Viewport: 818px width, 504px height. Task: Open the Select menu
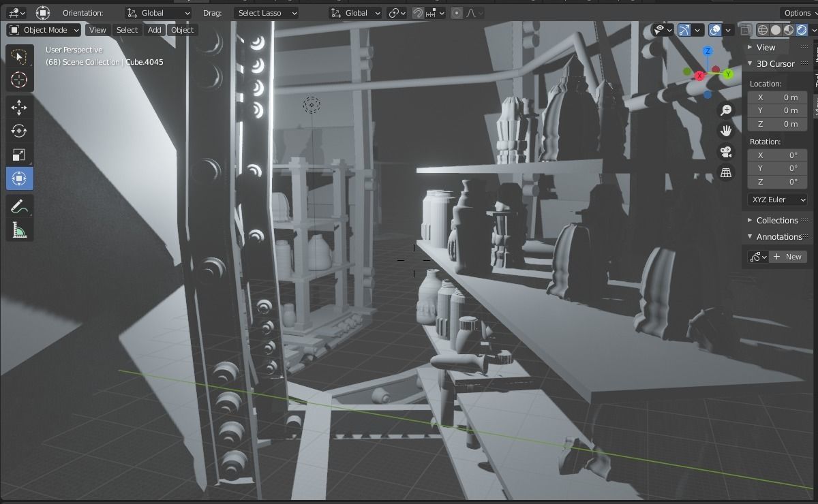point(127,30)
